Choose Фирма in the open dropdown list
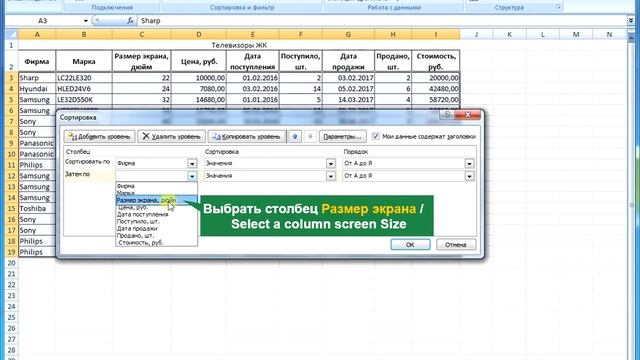Screen dimensions: 640x360 (x=156, y=186)
